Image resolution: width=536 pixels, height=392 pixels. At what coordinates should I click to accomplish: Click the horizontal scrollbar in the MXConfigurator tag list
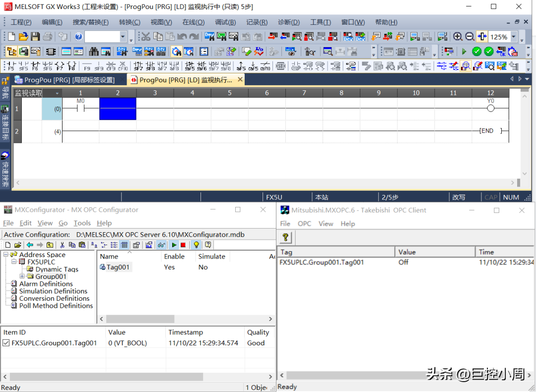point(140,319)
